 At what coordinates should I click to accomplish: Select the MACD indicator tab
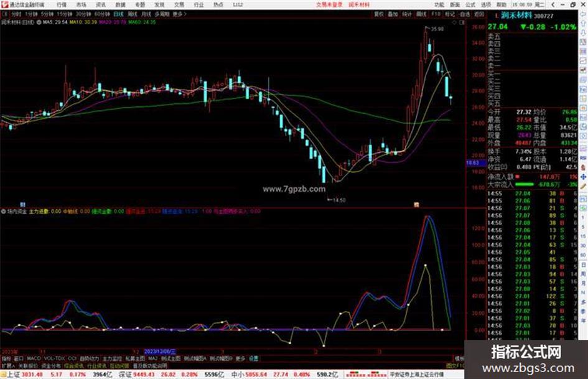[x=34, y=358]
